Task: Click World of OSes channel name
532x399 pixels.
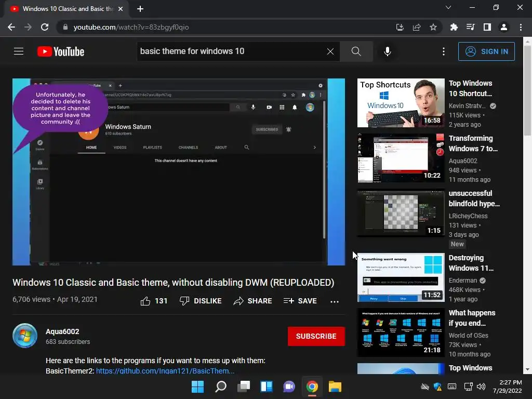Action: pyautogui.click(x=469, y=335)
